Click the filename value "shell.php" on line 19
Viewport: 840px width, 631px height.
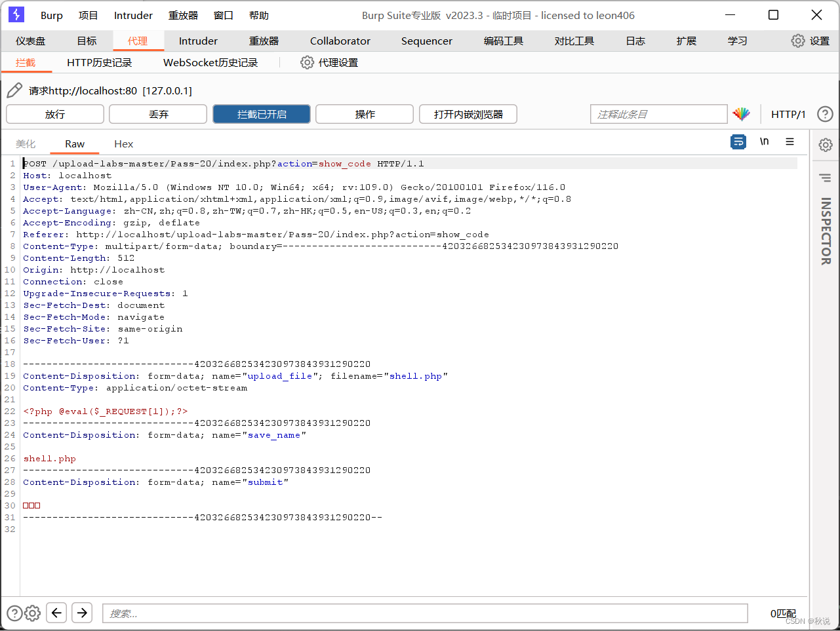click(416, 376)
